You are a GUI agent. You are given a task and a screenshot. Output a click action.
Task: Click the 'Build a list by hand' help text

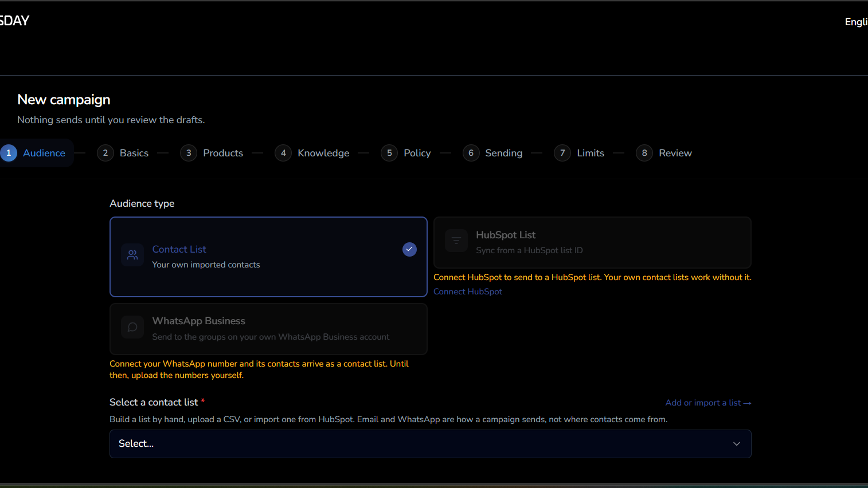point(388,419)
